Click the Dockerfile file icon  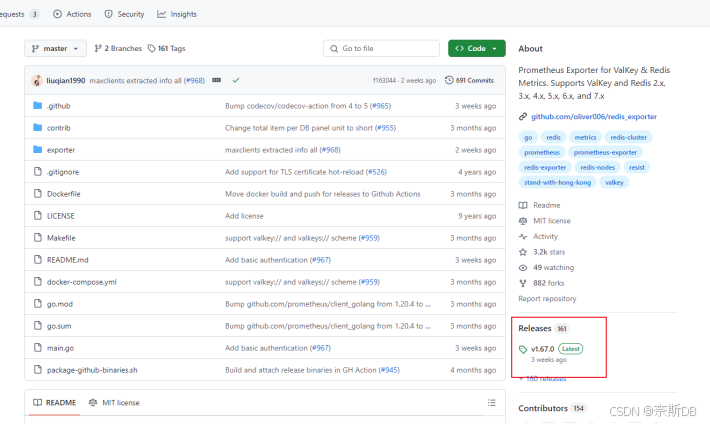click(x=38, y=193)
